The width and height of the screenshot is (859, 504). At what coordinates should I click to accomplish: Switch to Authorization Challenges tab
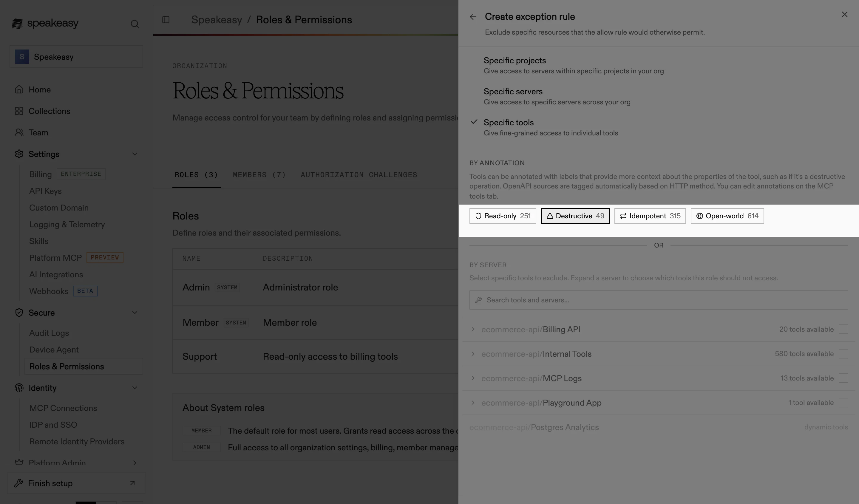(x=359, y=175)
